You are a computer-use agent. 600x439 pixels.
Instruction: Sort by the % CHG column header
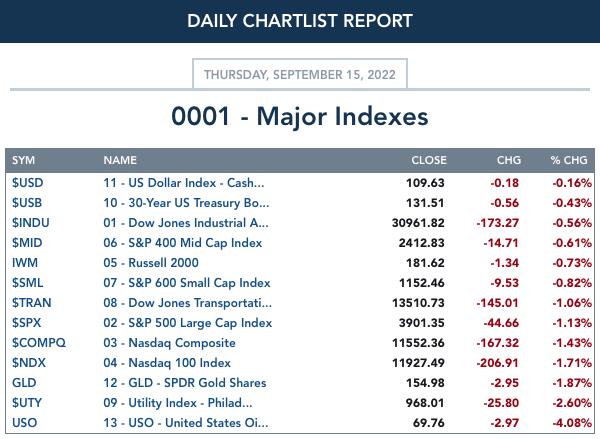pos(569,160)
